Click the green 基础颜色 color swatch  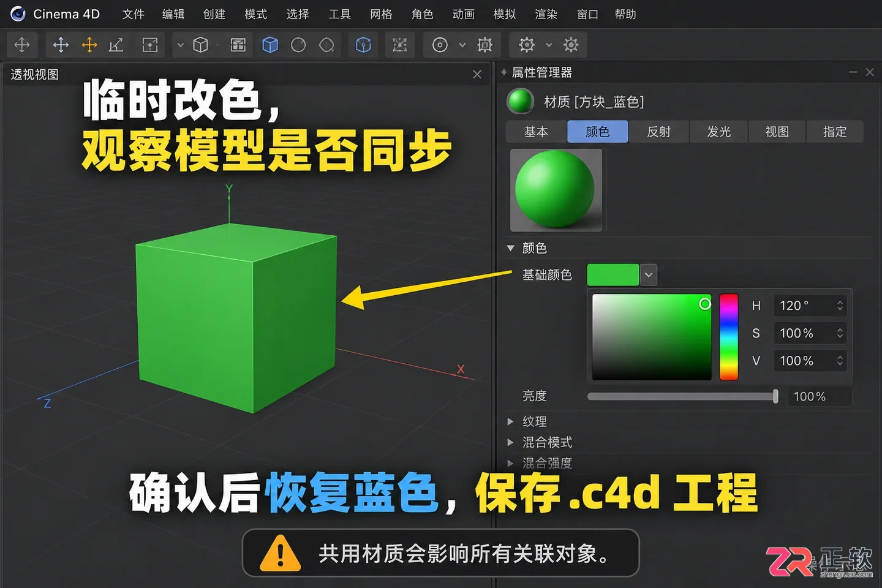tap(612, 275)
